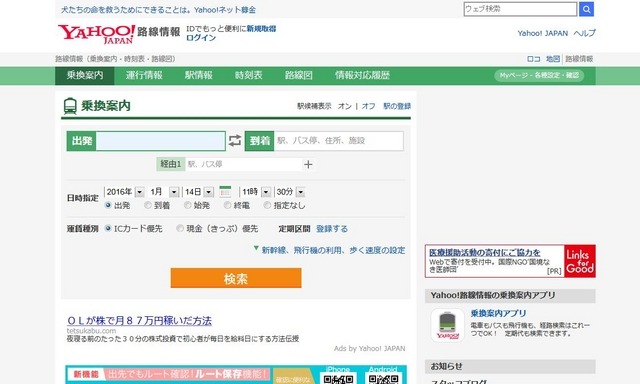Open the 時刻表 tab
This screenshot has height=384, width=640.
point(249,75)
